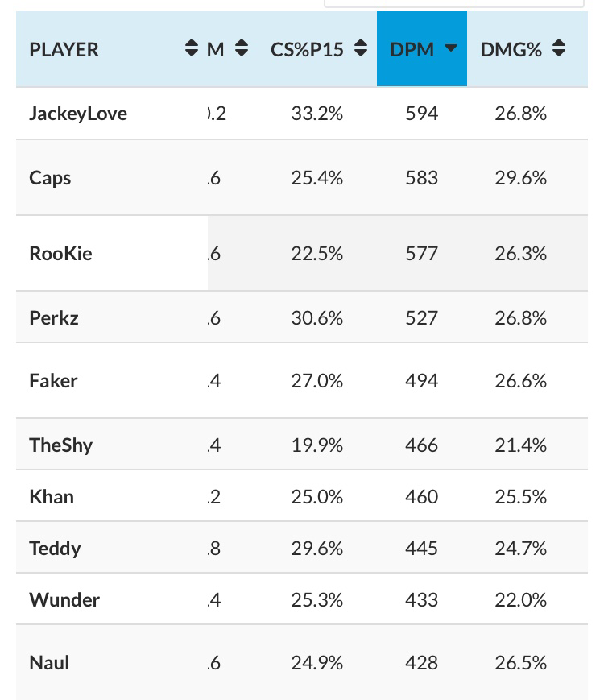Select Teddy in the player list

55,548
